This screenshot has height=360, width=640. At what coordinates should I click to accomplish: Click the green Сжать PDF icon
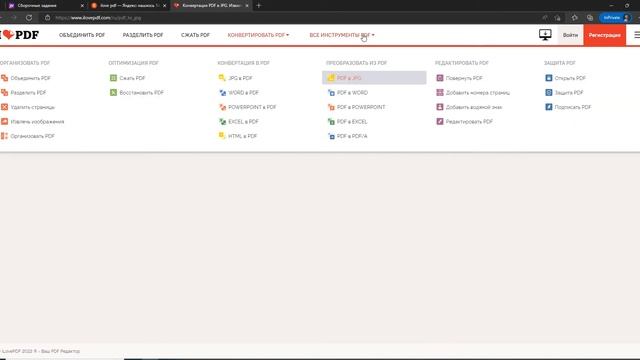tap(113, 78)
